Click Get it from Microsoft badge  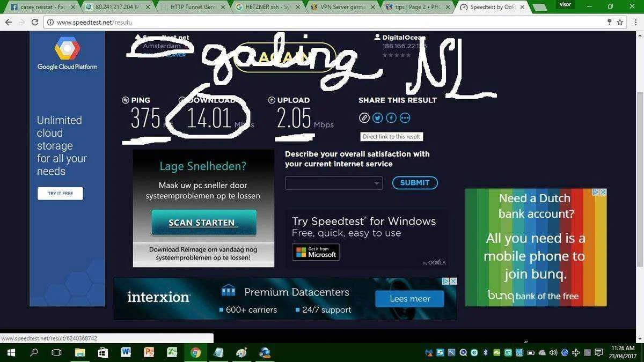[316, 252]
